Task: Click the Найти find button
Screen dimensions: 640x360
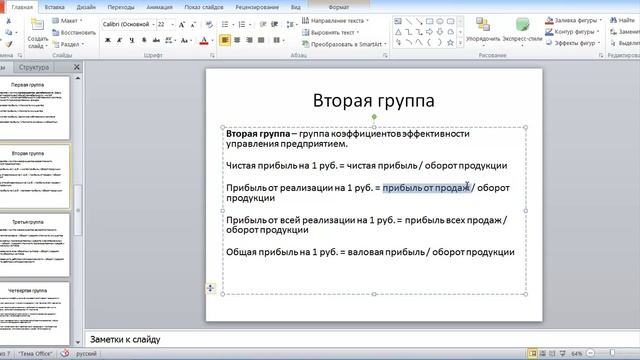Action: [x=623, y=20]
